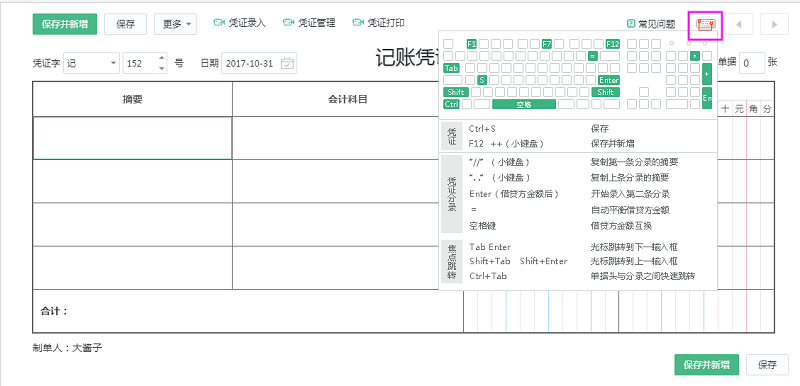The height and width of the screenshot is (386, 800).
Task: Decrease voucher number with down arrow
Action: (162, 68)
